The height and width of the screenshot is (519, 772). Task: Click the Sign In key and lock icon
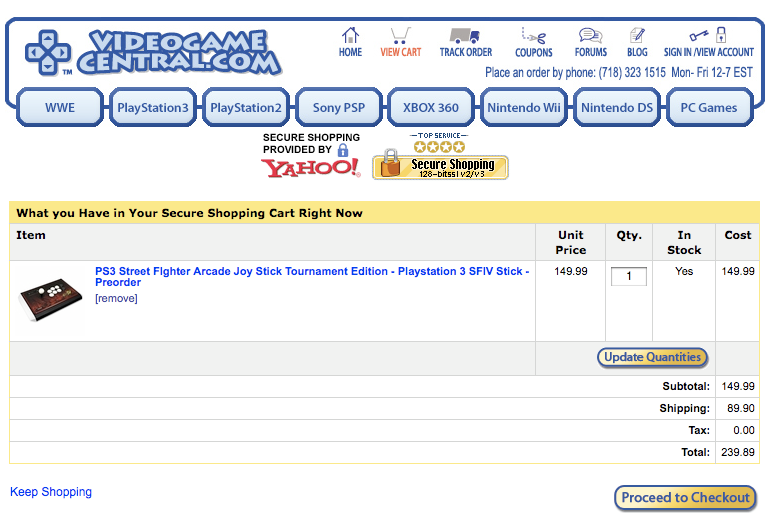708,35
